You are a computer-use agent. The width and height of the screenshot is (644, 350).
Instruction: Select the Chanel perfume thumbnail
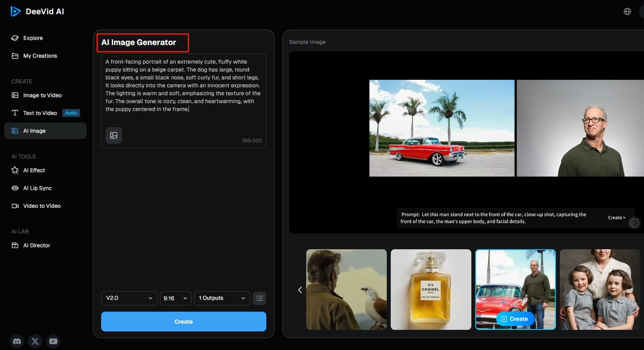(x=431, y=290)
